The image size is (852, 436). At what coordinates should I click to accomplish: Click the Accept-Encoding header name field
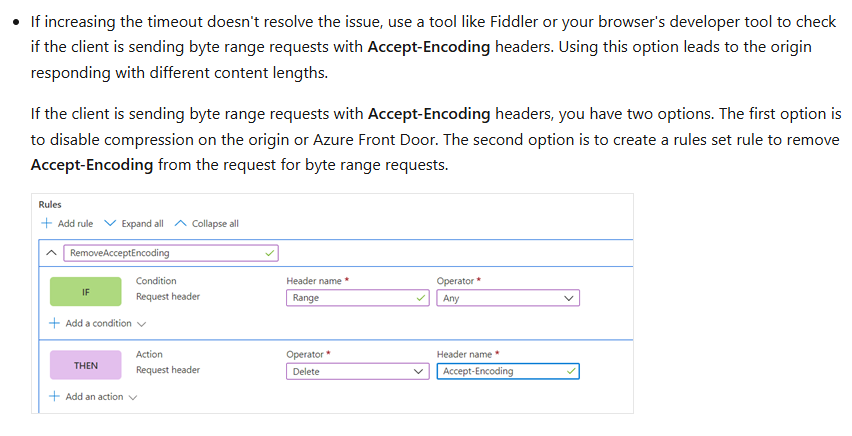[508, 371]
